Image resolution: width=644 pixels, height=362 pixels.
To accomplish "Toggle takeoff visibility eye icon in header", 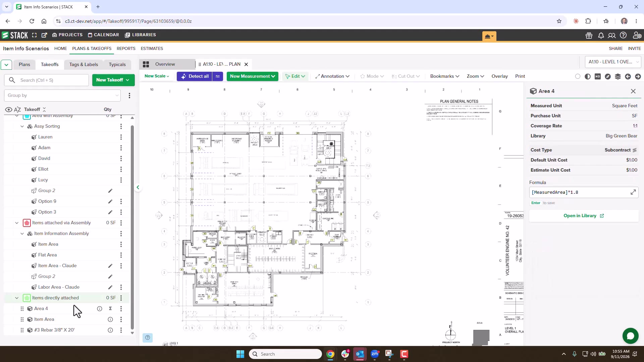I will point(9,110).
